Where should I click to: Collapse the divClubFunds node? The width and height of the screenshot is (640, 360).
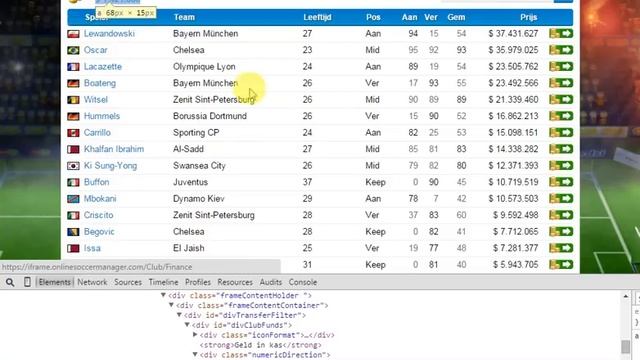click(x=187, y=325)
